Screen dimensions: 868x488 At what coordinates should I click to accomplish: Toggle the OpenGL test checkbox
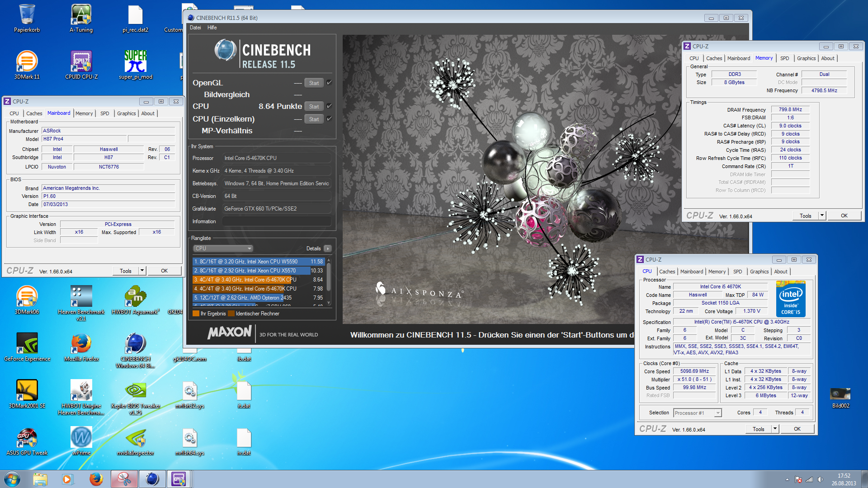[329, 83]
